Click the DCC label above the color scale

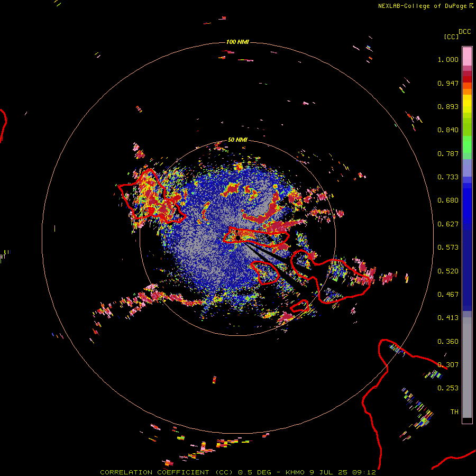click(x=465, y=32)
